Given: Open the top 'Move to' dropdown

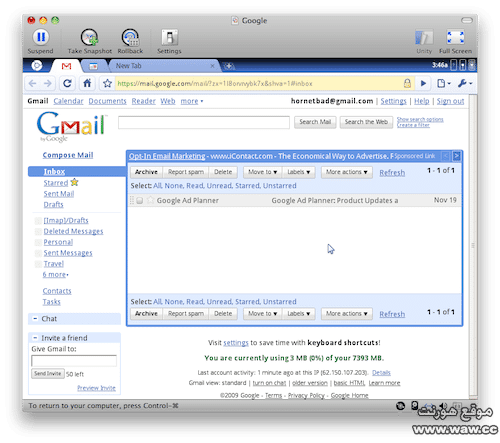Looking at the screenshot, I should pyautogui.click(x=262, y=172).
